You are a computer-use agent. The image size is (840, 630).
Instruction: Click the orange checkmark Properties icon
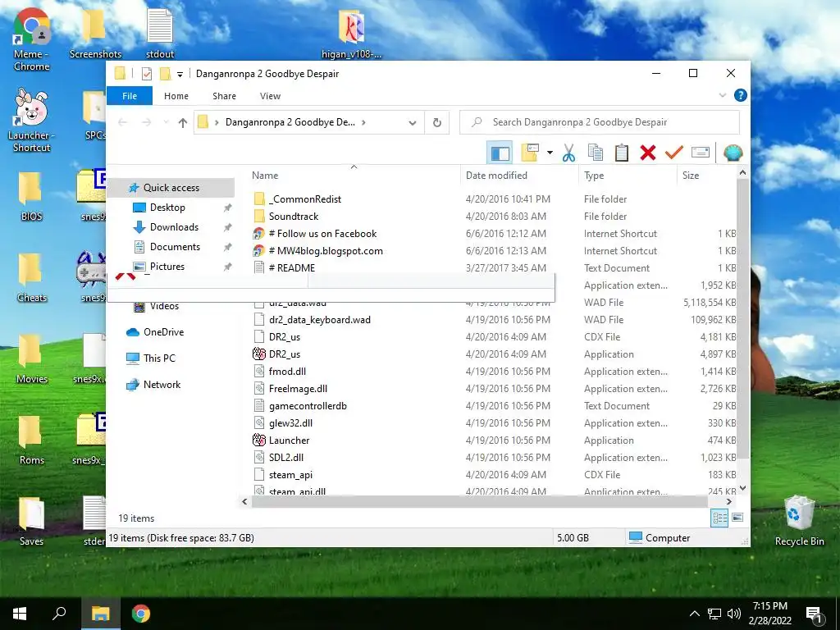[x=674, y=153]
